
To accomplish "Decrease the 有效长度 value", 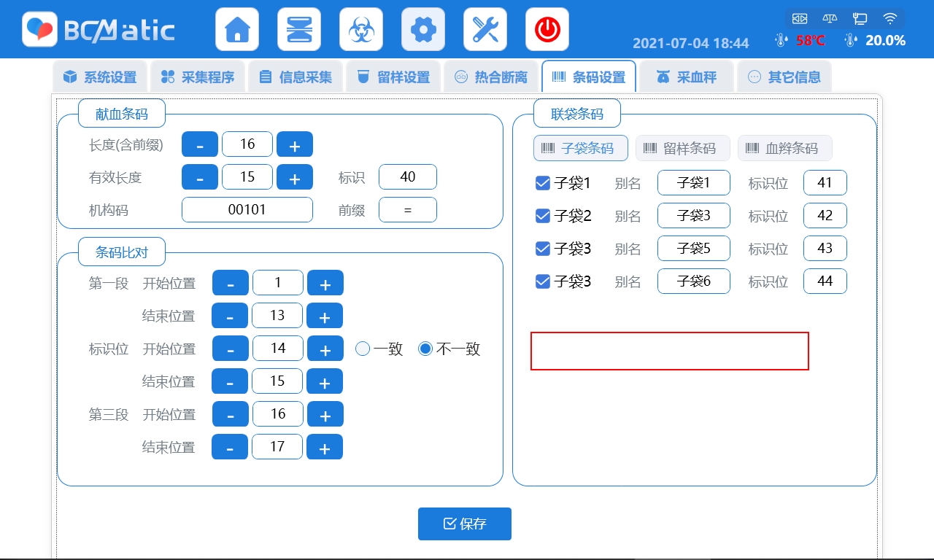I will pos(200,177).
